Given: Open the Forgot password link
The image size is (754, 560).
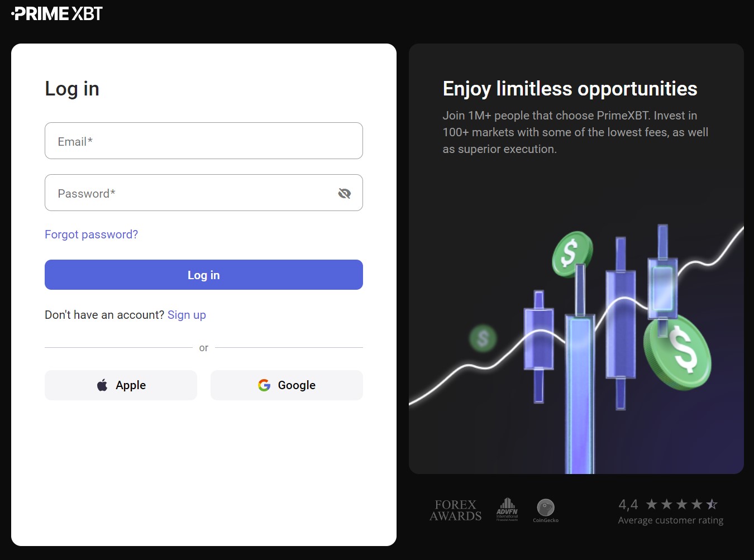Looking at the screenshot, I should point(91,234).
